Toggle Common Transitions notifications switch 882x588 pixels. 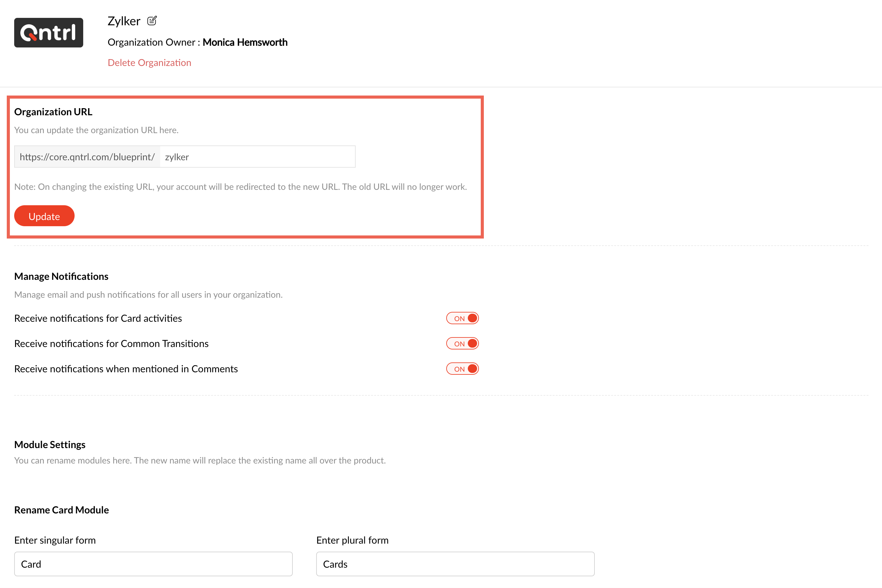[462, 344]
